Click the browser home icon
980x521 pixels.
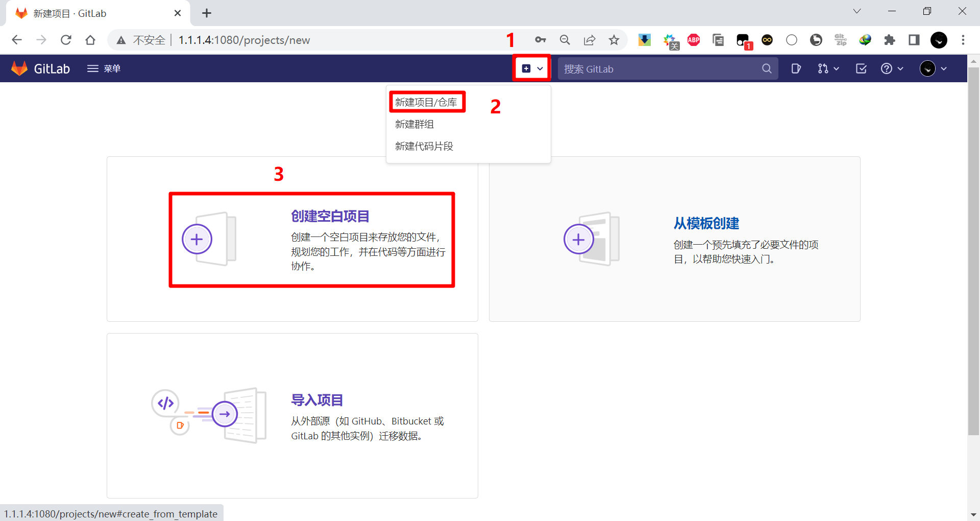[x=90, y=40]
